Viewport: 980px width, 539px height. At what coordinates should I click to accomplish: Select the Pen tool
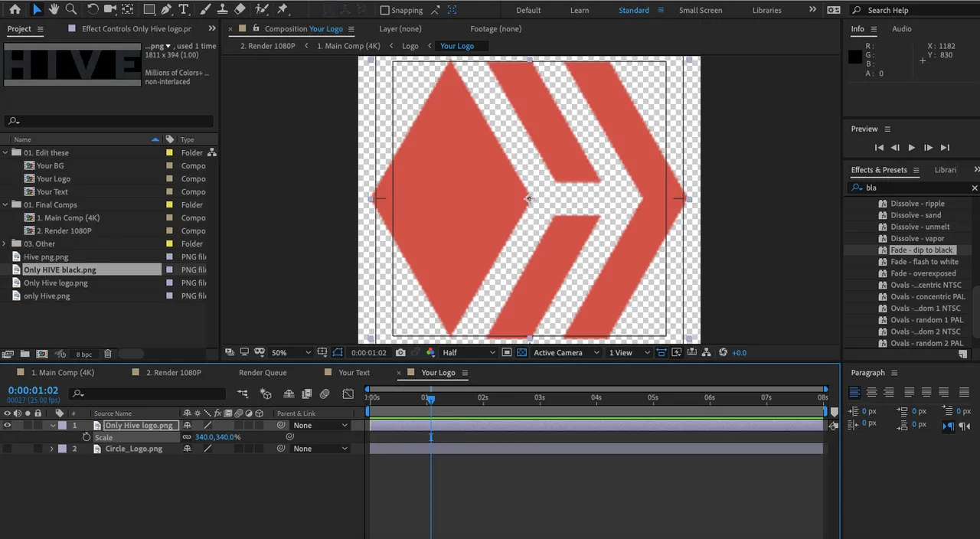(166, 9)
